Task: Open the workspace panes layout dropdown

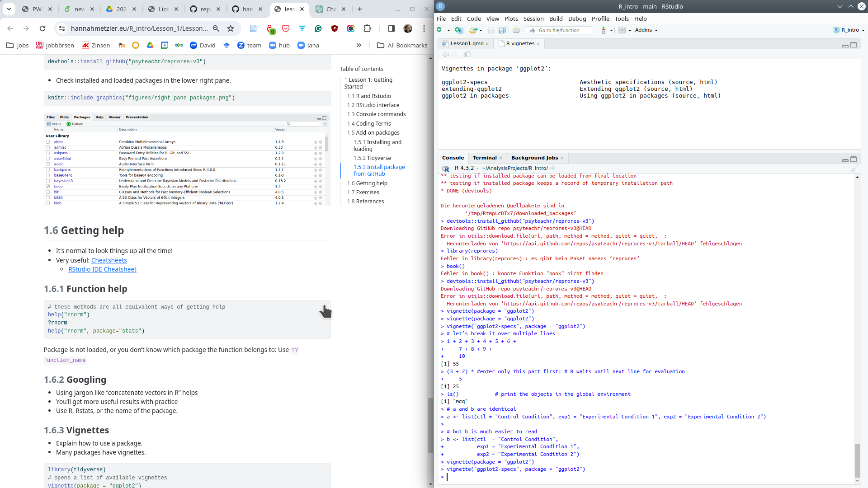Action: click(x=625, y=30)
